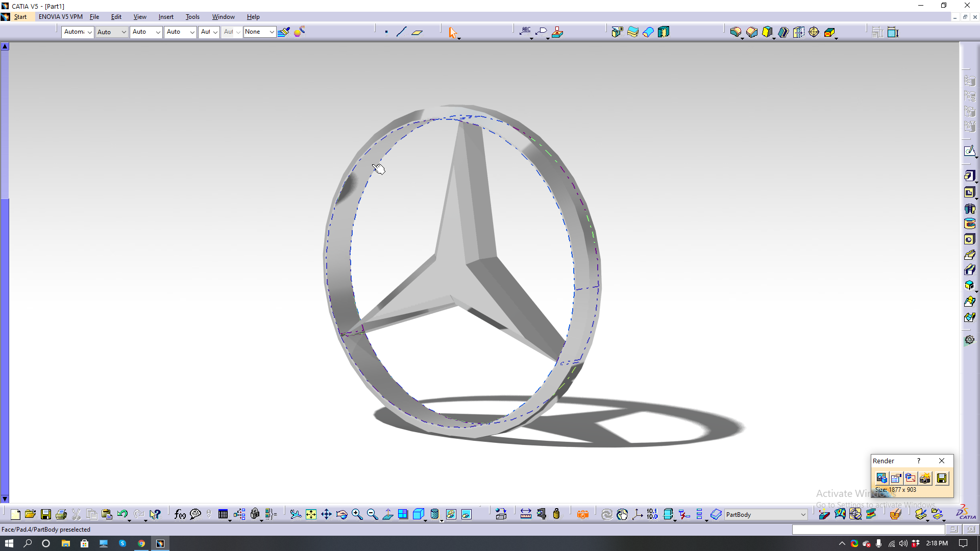The width and height of the screenshot is (980, 551).
Task: Click the Open file folder icon
Action: click(30, 514)
